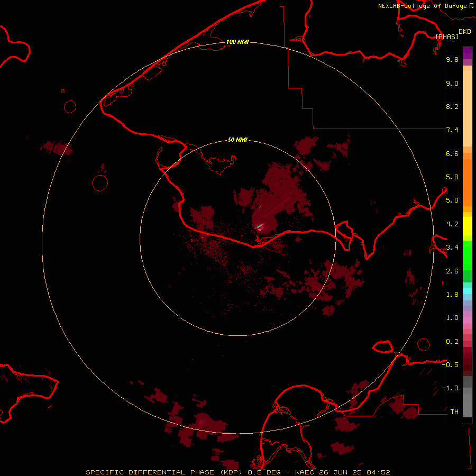476x476 pixels.
Task: Click the 5.8 scale label
Action: pyautogui.click(x=452, y=177)
